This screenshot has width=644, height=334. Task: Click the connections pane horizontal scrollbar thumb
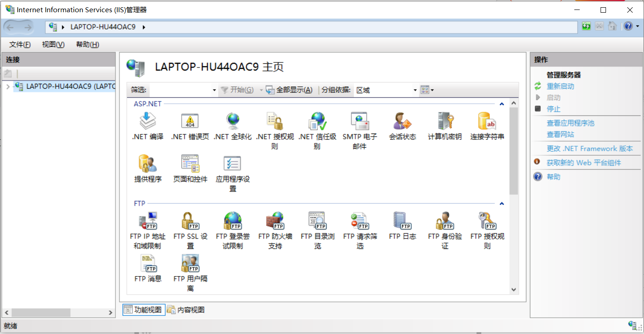[x=41, y=313]
